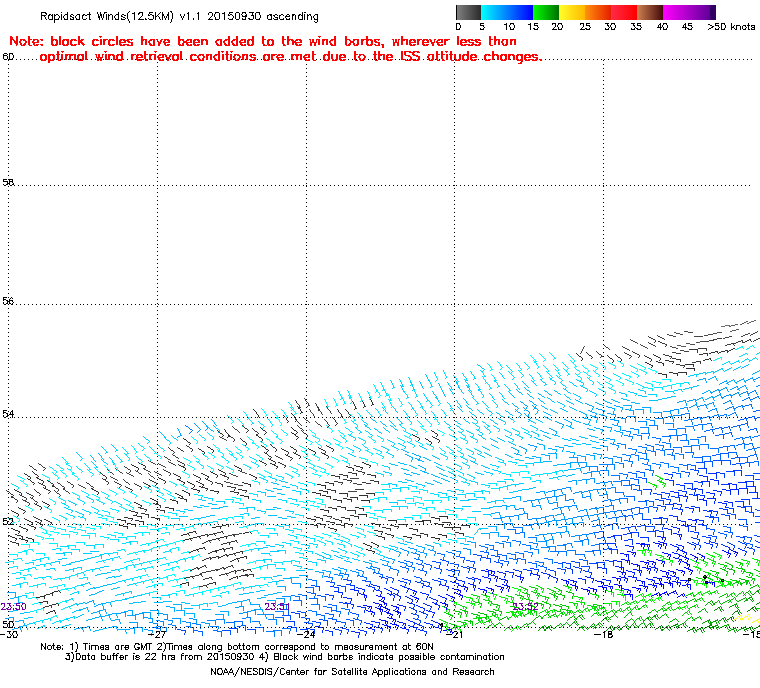Screen dimensions: 760x688
Task: Click the legend scale label '5'
Action: click(482, 27)
